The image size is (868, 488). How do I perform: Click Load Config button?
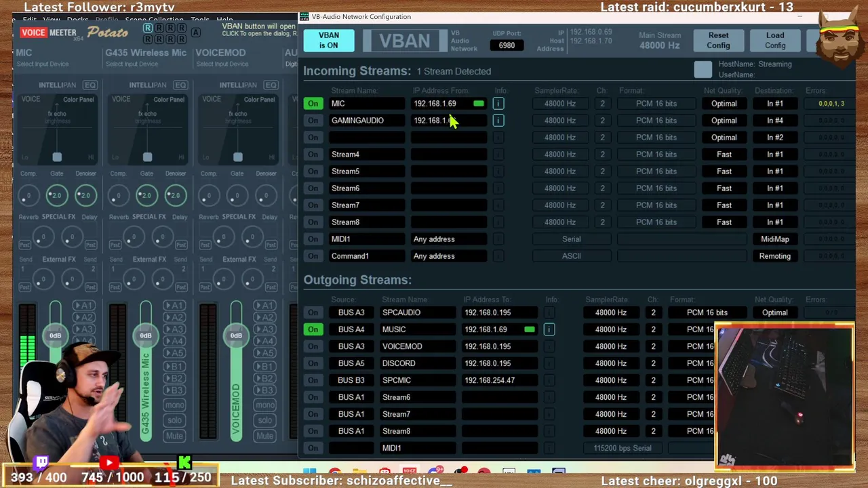click(x=775, y=41)
